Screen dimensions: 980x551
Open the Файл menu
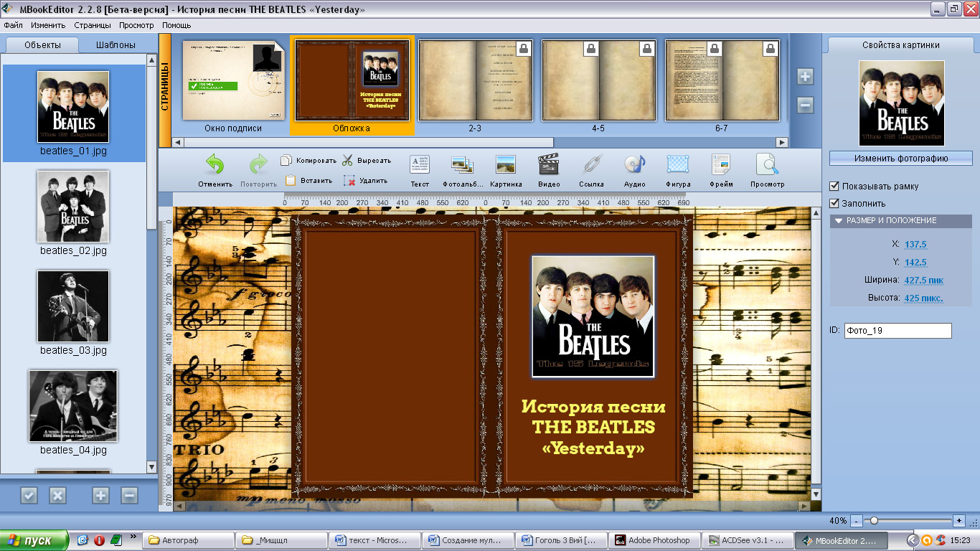click(13, 25)
